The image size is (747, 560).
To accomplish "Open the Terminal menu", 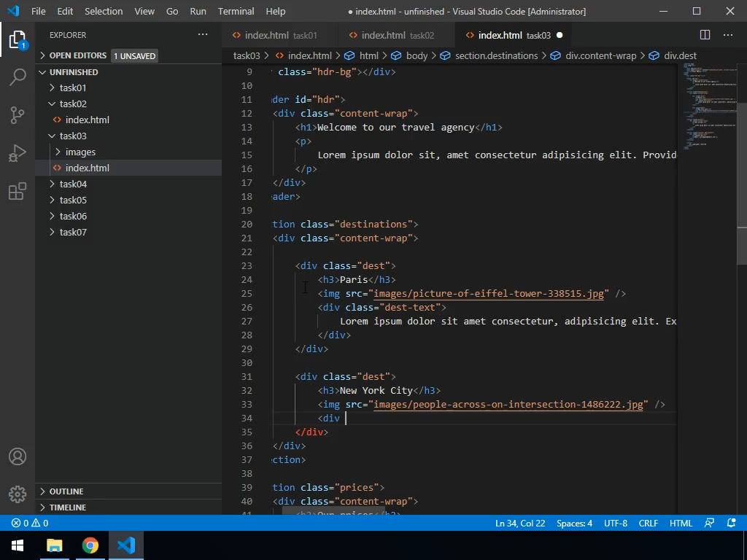I will [236, 11].
